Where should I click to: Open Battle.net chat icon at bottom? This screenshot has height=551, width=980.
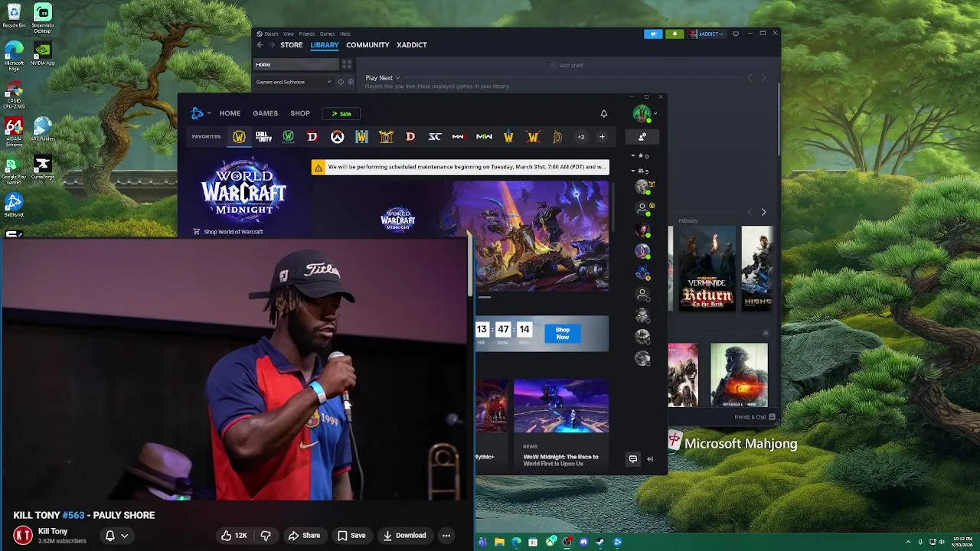tap(633, 459)
